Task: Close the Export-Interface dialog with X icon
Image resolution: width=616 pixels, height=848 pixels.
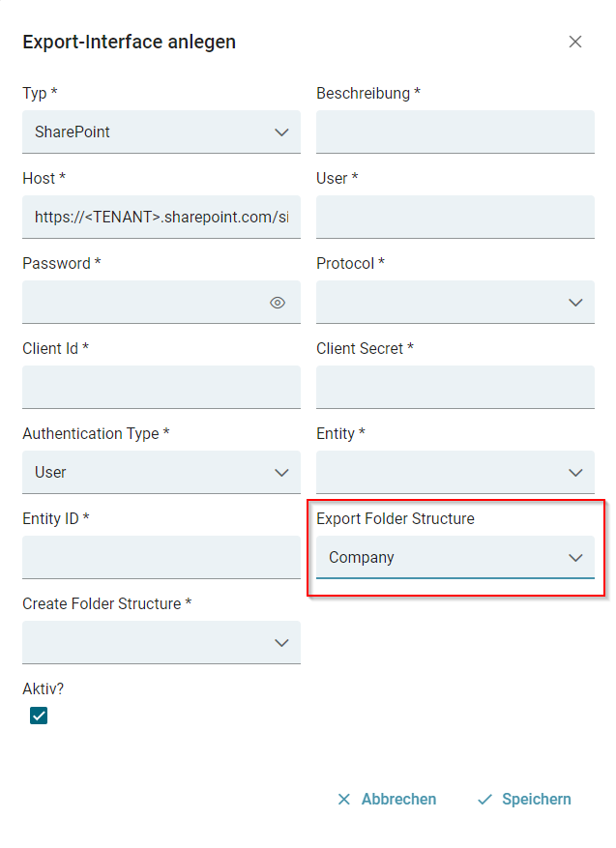Action: (x=575, y=42)
